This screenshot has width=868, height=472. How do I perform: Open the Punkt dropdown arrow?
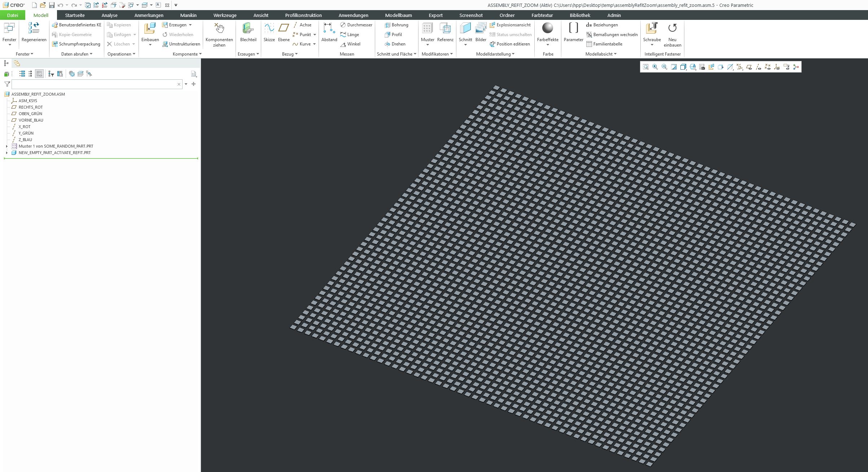point(314,34)
